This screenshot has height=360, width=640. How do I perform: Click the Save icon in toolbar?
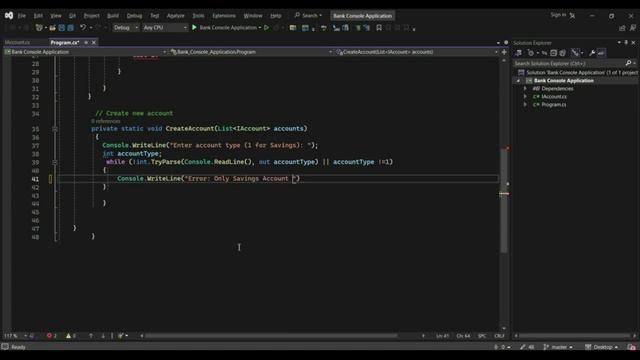62,28
